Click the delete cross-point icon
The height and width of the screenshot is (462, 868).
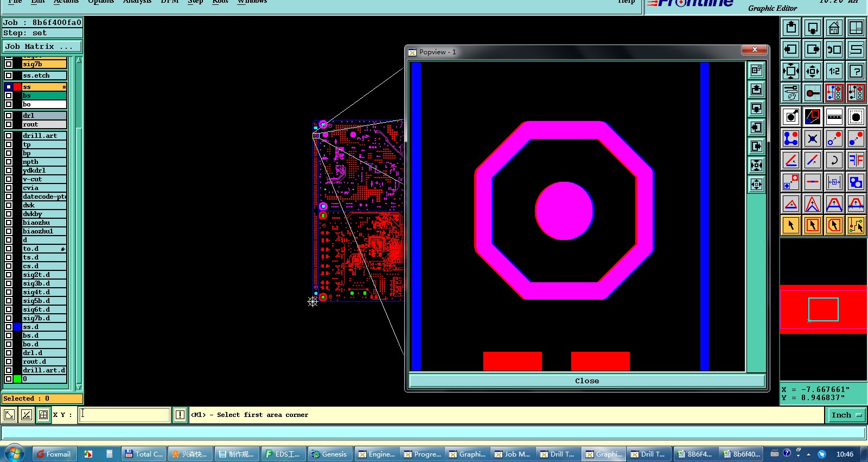click(812, 138)
